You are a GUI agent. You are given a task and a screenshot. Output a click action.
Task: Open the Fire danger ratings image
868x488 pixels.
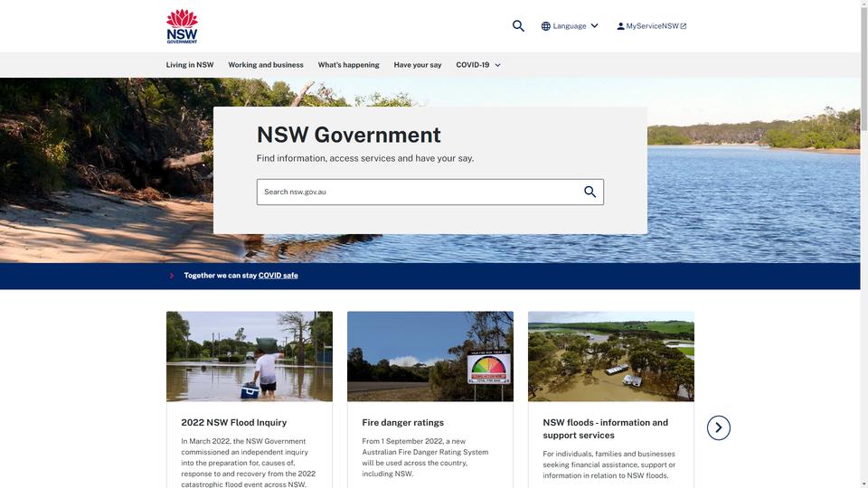430,356
